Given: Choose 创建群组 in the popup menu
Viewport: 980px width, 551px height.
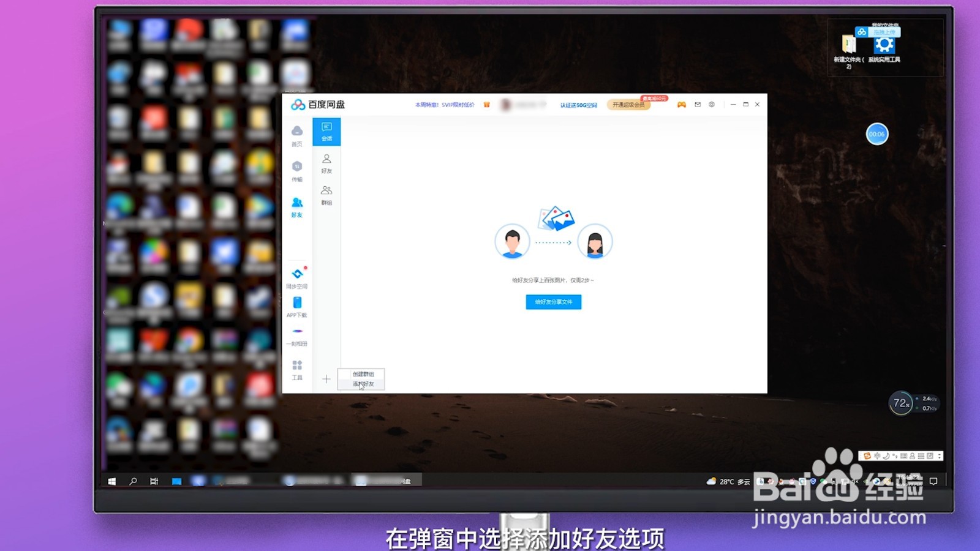Looking at the screenshot, I should (364, 374).
